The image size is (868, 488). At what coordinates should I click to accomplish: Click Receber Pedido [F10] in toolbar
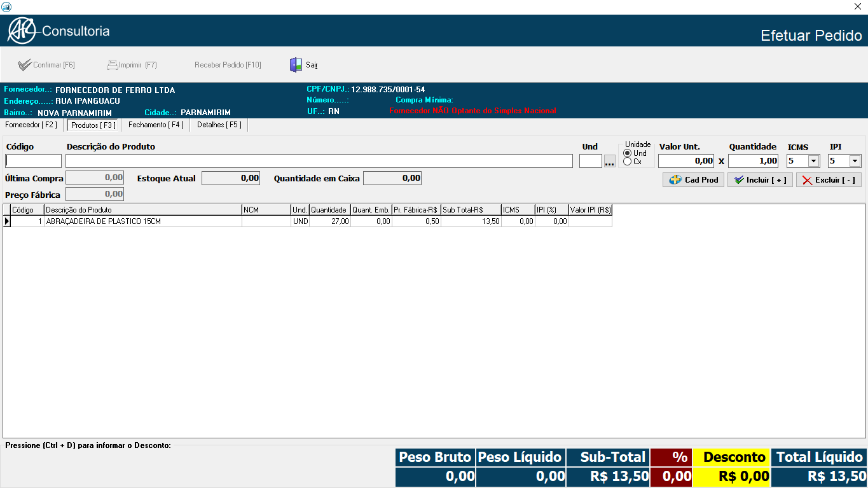pyautogui.click(x=228, y=65)
